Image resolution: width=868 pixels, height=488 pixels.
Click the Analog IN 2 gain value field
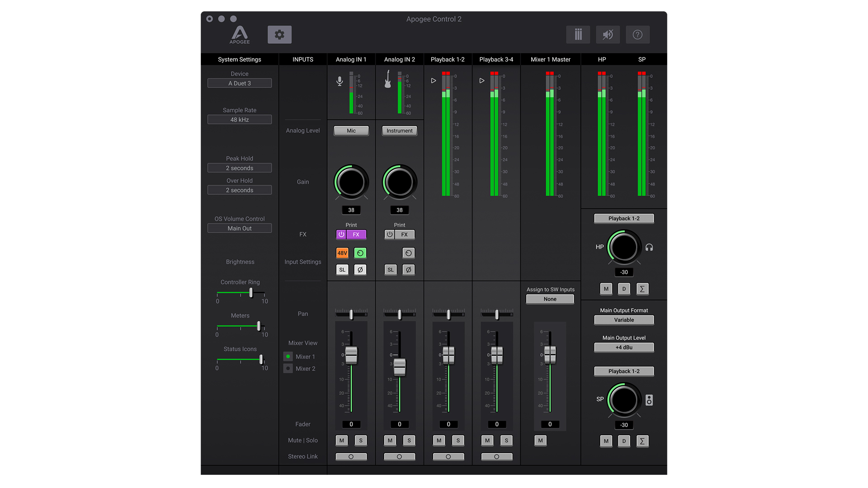click(400, 210)
